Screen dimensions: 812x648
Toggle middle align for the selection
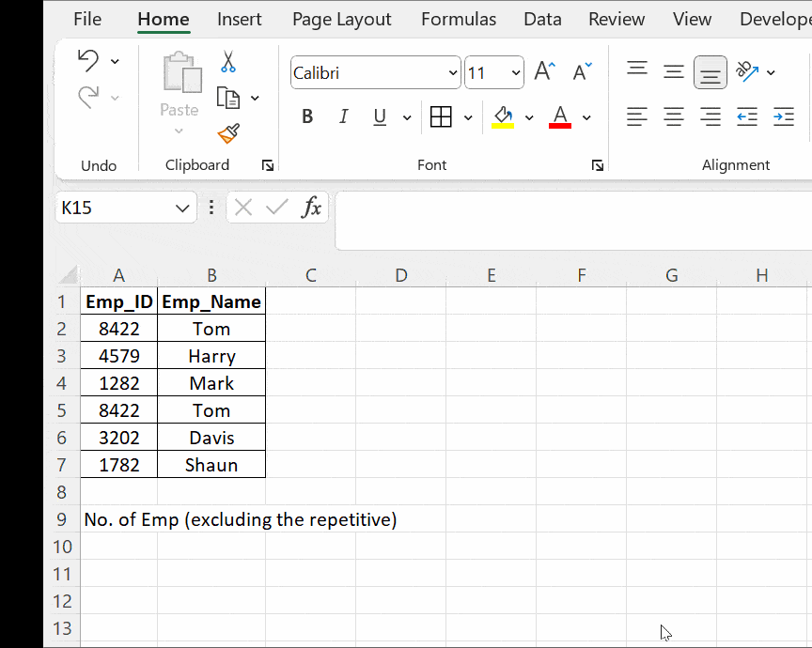[x=673, y=70]
